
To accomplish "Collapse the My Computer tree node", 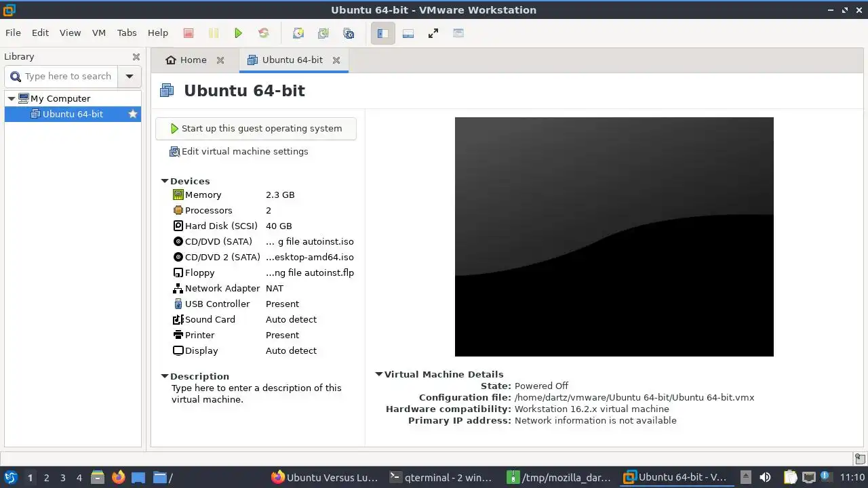I will coord(11,98).
